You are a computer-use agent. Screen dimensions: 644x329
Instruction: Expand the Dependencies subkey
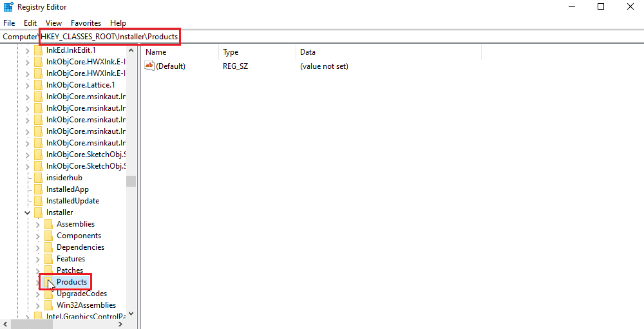(38, 247)
